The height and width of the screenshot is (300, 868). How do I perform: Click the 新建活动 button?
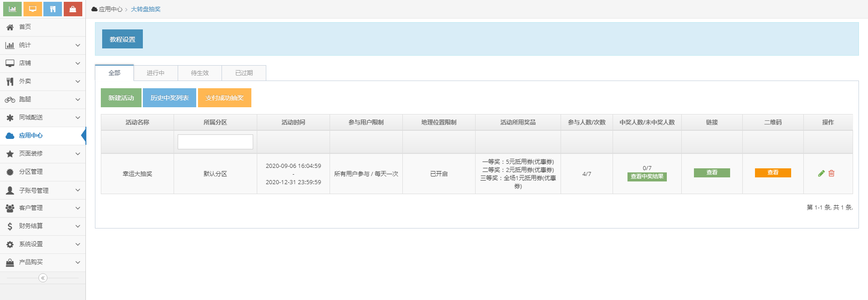(121, 98)
